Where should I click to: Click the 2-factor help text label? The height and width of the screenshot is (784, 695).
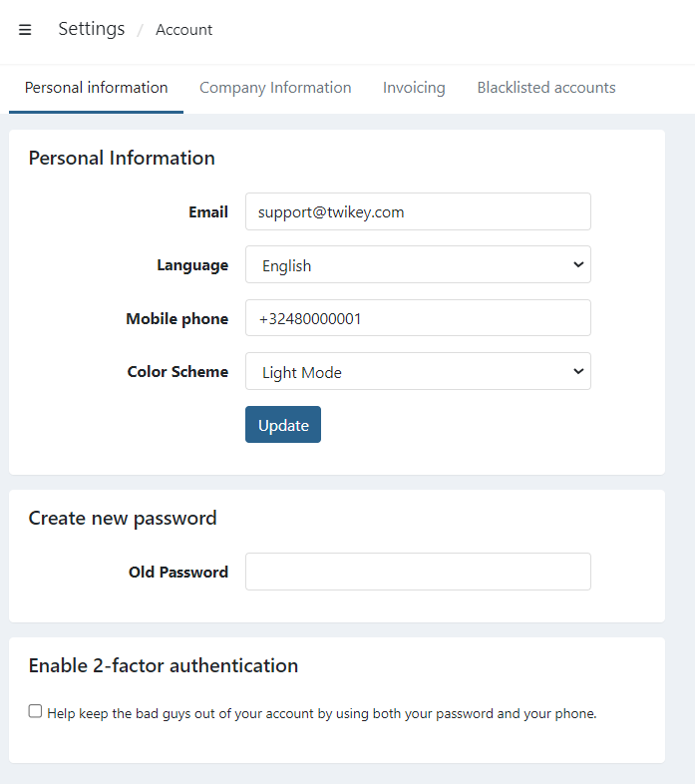[x=321, y=713]
